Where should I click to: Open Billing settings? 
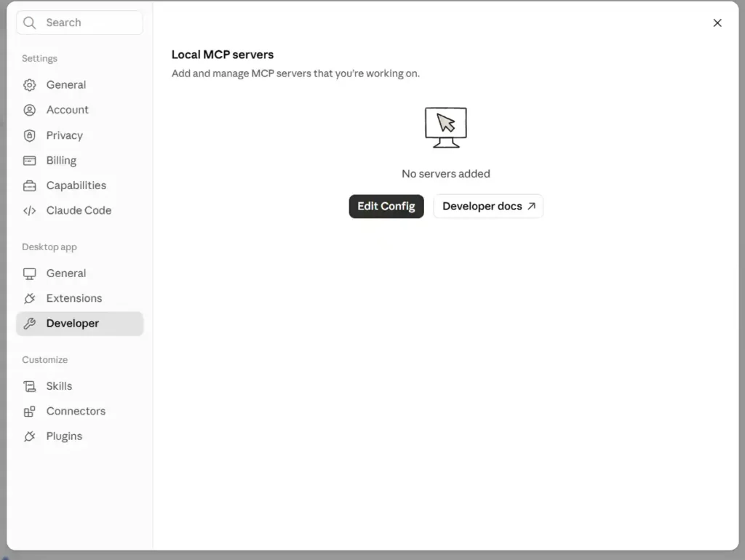coord(80,161)
